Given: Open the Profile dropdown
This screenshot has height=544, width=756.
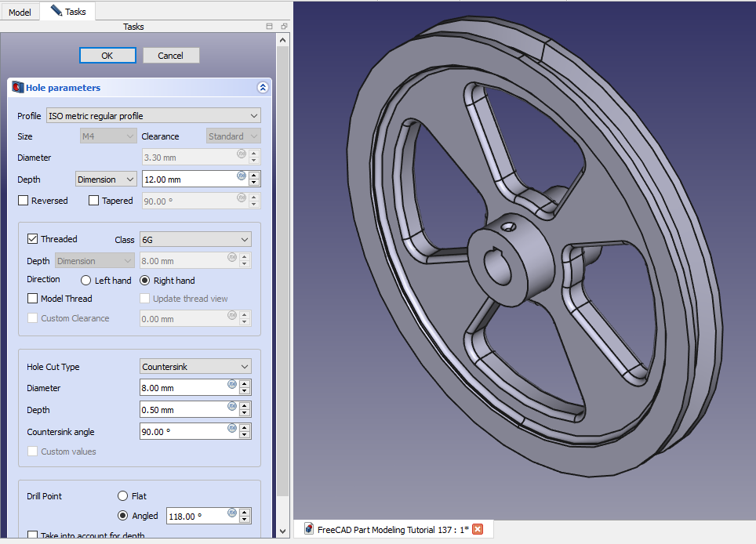Looking at the screenshot, I should tap(153, 116).
